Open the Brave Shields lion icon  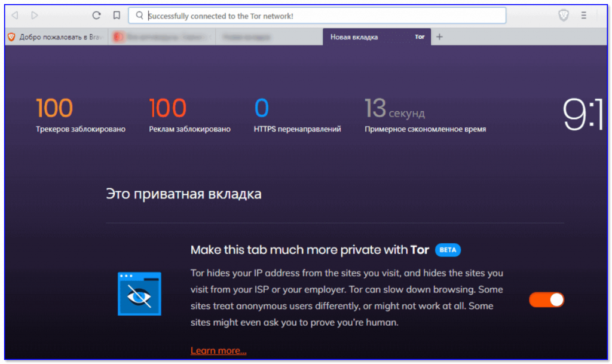[x=563, y=16]
